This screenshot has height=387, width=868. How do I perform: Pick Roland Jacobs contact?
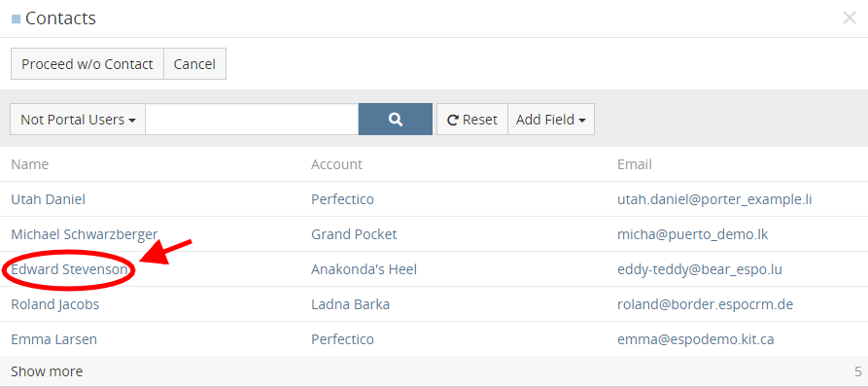point(55,304)
